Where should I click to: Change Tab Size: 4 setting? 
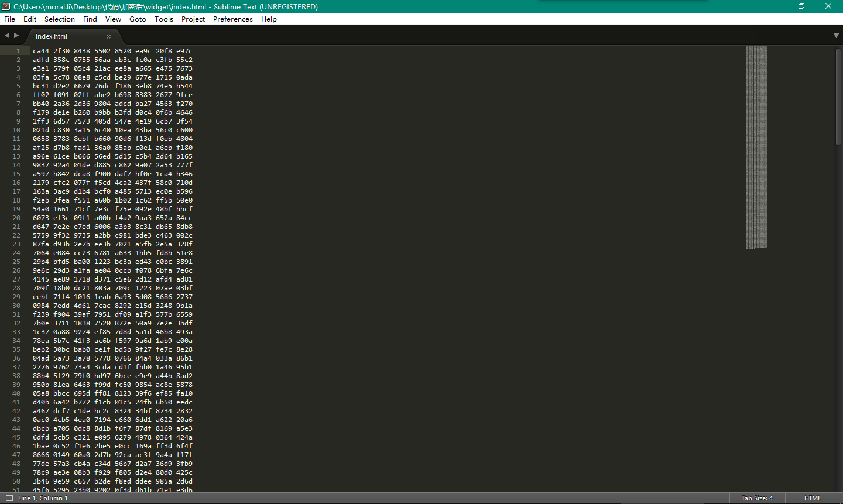(x=757, y=498)
